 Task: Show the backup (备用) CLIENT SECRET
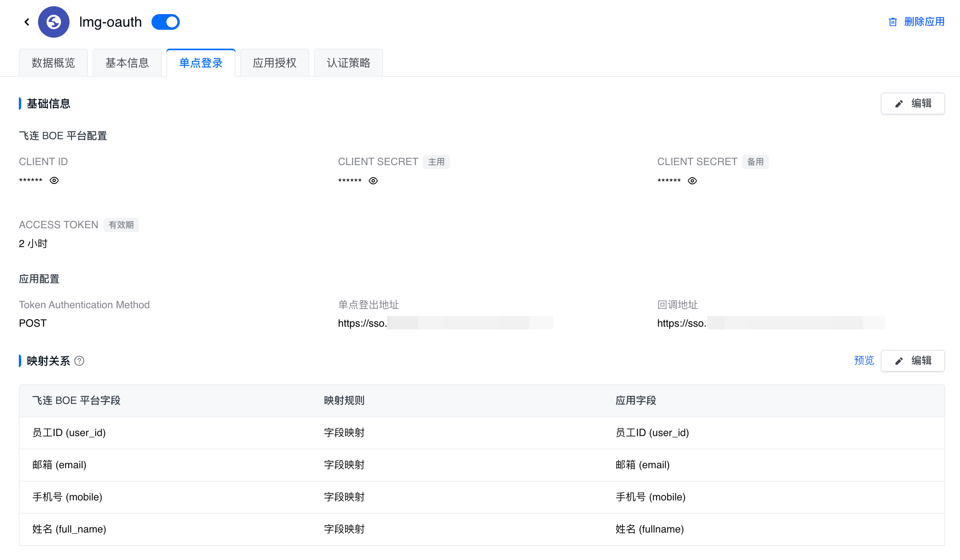click(x=692, y=181)
